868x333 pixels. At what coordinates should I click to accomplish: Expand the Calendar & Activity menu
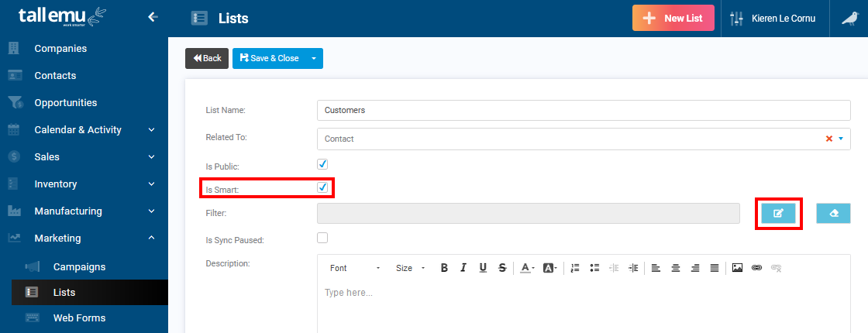click(151, 129)
